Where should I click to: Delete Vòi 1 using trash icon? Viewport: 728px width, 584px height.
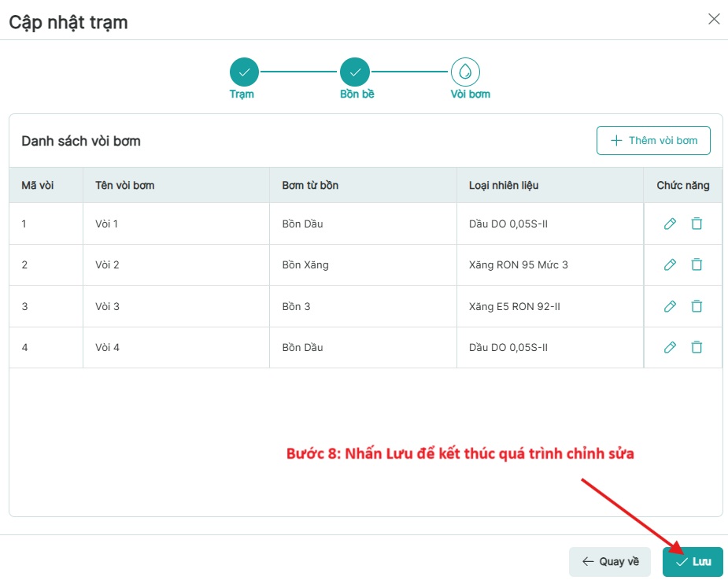point(697,224)
